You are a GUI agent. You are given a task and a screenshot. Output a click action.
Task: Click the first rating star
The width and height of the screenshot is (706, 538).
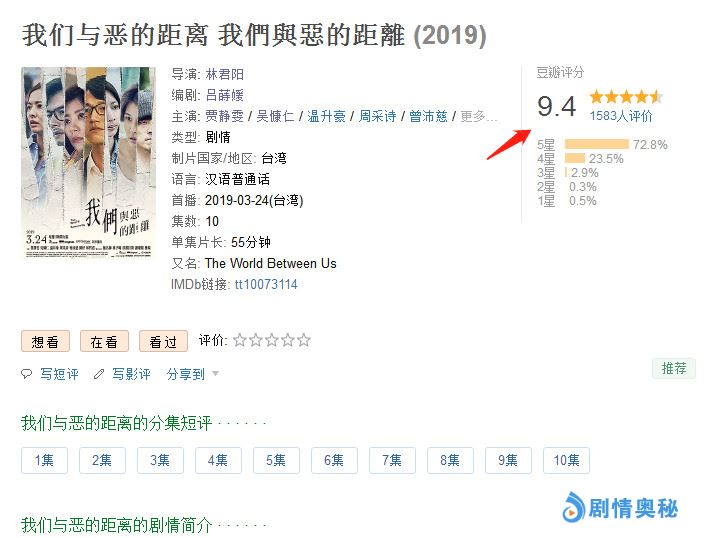click(x=240, y=340)
